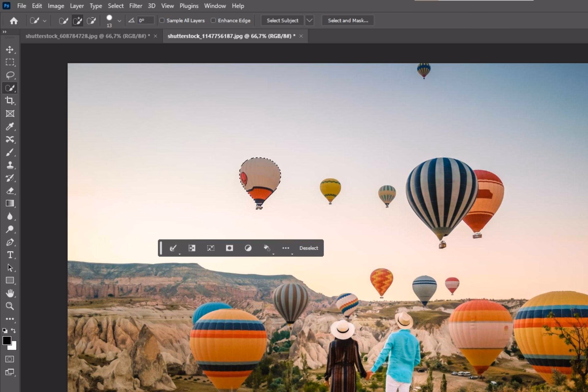Viewport: 588px width, 392px height.
Task: Set the foreground color swatch
Action: tap(7, 341)
